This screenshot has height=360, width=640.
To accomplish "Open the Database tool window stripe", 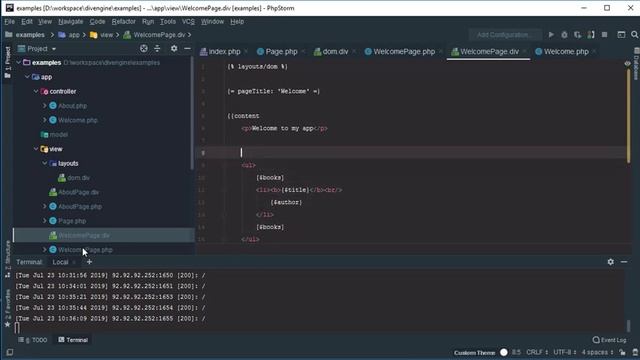I will (636, 64).
